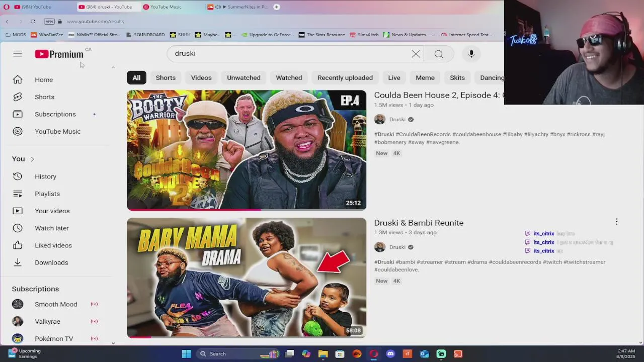Open Outlook from the taskbar
Image resolution: width=644 pixels, height=362 pixels.
click(x=424, y=354)
